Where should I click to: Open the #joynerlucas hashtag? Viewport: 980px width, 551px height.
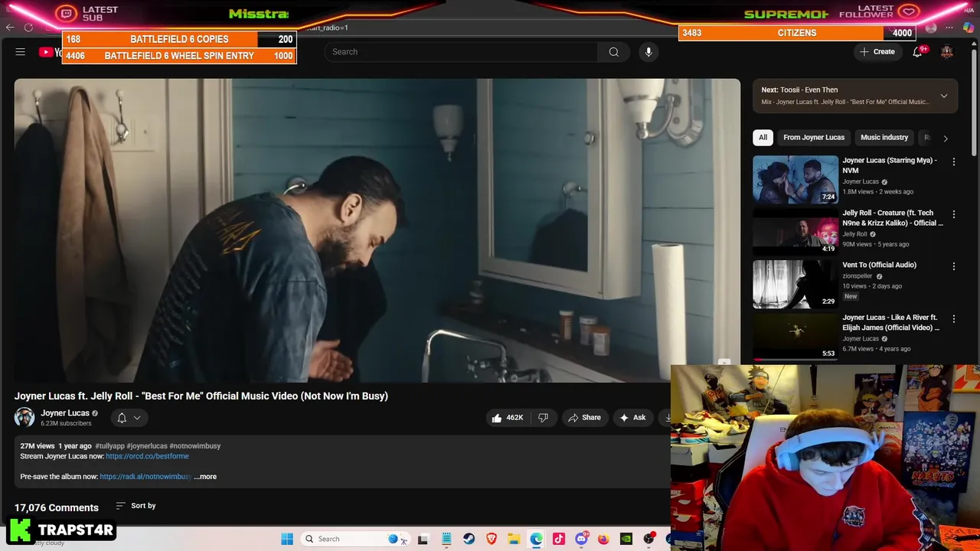click(x=147, y=446)
